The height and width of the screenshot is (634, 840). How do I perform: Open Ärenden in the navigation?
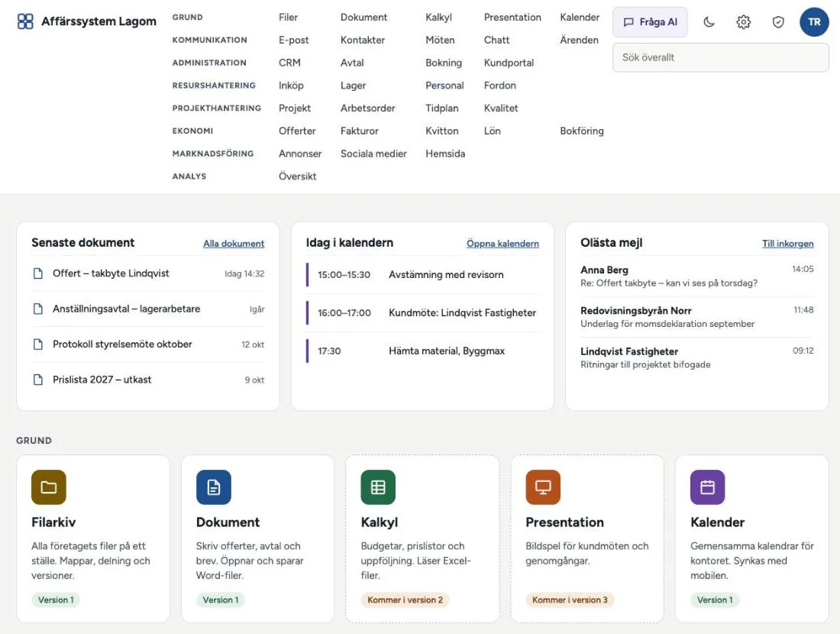tap(579, 40)
